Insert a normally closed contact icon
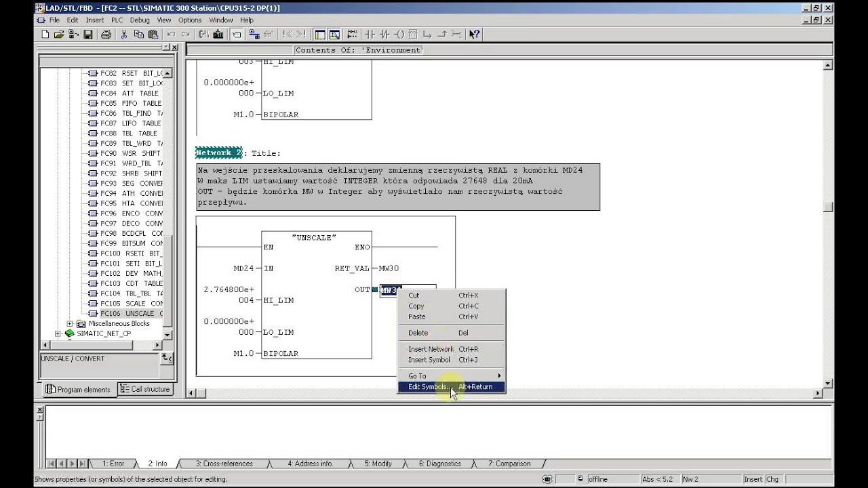The width and height of the screenshot is (868, 488). tap(384, 35)
